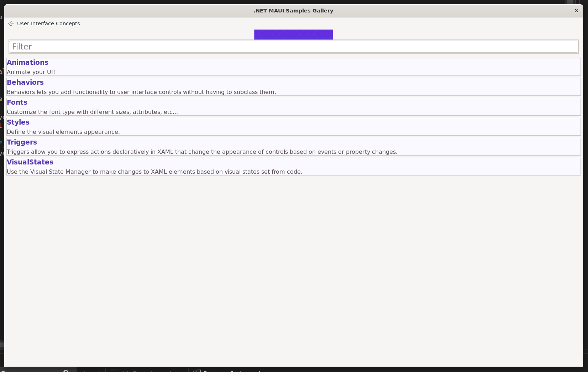Click the Behaviors description about subclassing controls

tap(141, 92)
